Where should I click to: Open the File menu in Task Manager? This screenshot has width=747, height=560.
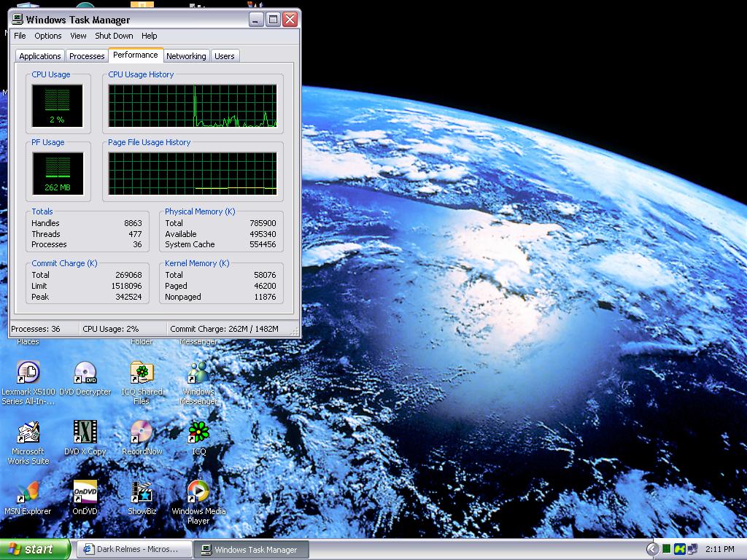(20, 36)
